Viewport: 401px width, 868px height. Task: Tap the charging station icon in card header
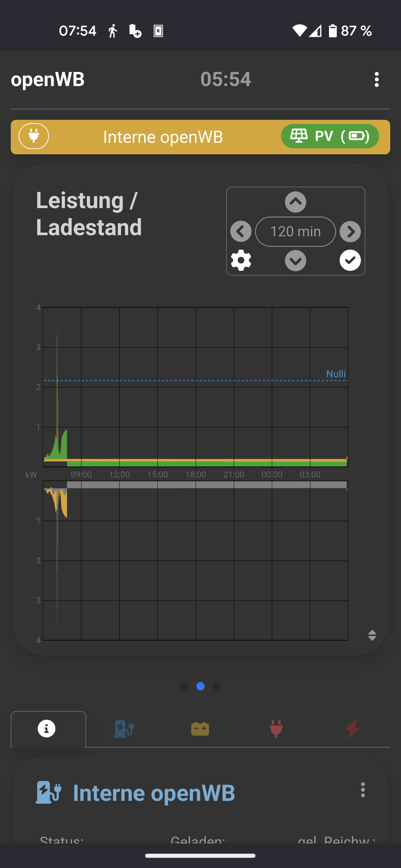click(49, 793)
